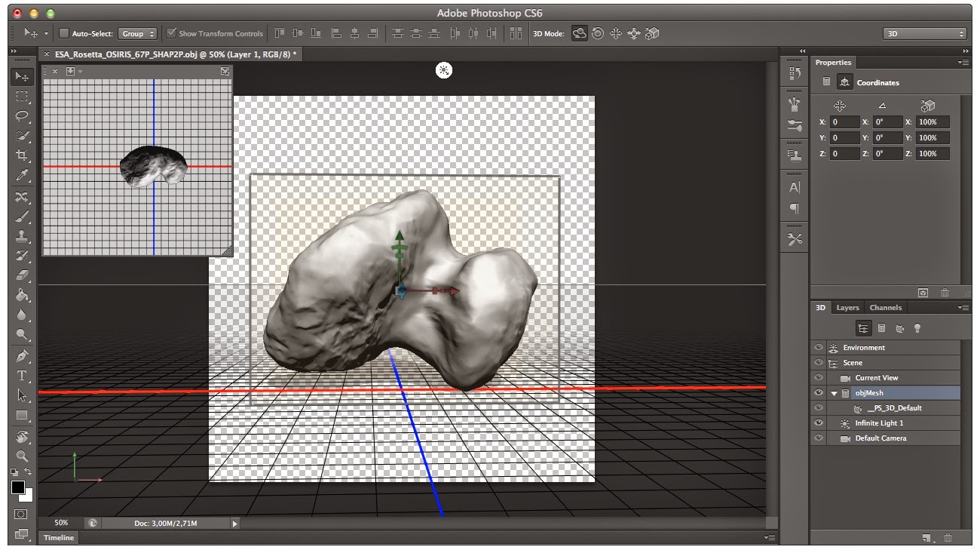Click the infinite light widget on canvas
980x553 pixels.
click(444, 70)
